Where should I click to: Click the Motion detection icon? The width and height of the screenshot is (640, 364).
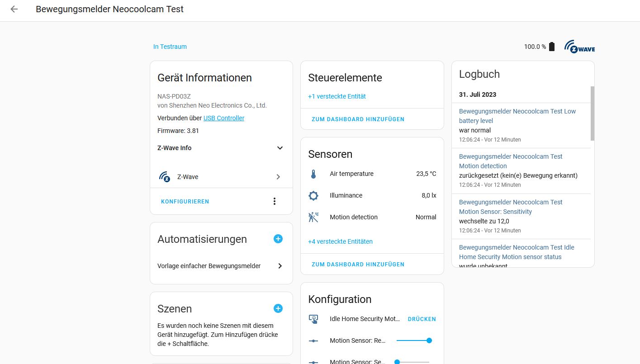tap(313, 217)
